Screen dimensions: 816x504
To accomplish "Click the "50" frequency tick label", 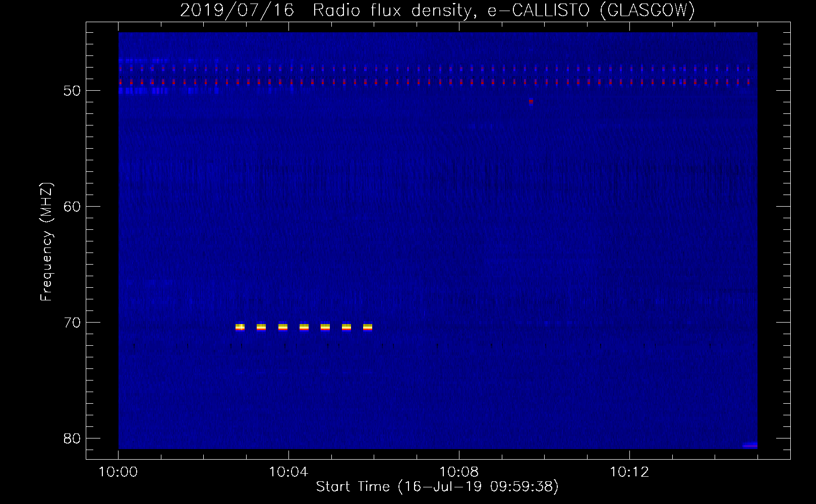I will tap(72, 91).
